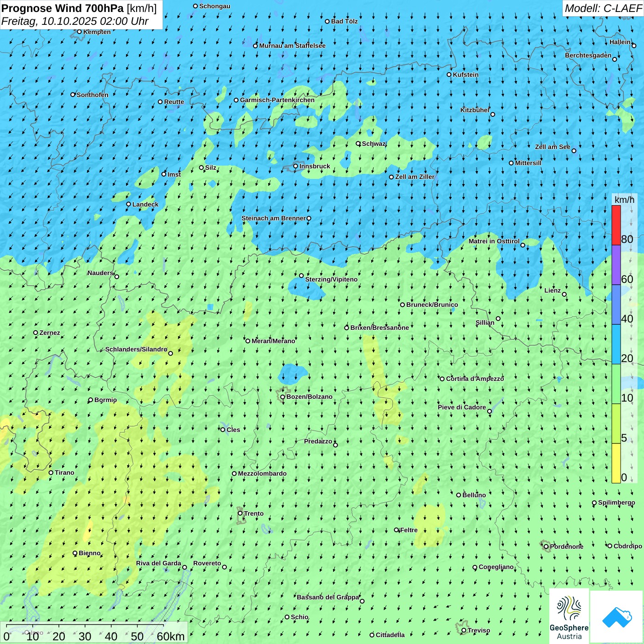Click the Landeck city label
Viewport: 644px width, 644px height.
coord(145,204)
